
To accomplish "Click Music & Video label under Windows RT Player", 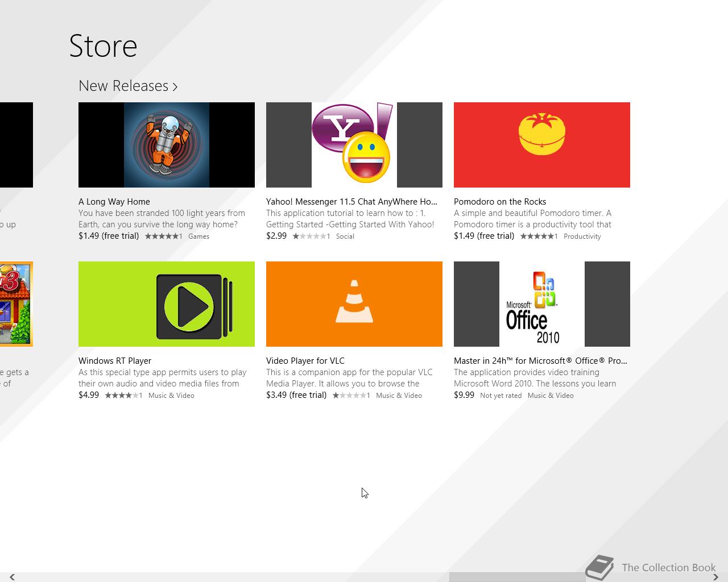I will [171, 396].
